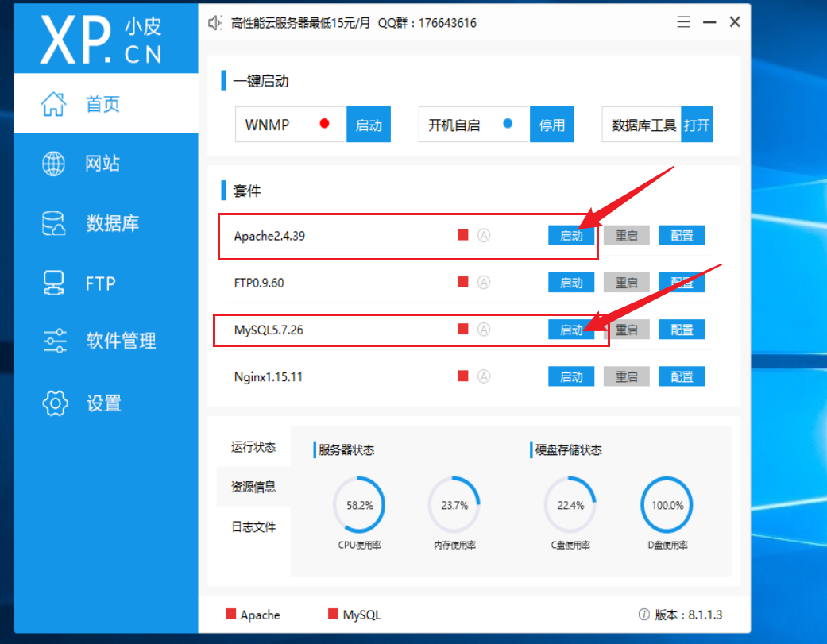The image size is (827, 644).
Task: Toggle the Nginx1.15.11 auto-start A icon
Action: (484, 376)
